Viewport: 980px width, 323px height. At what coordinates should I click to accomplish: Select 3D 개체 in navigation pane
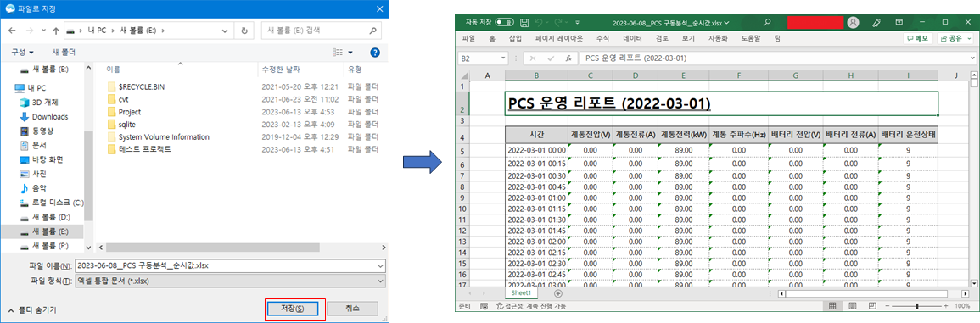(44, 103)
